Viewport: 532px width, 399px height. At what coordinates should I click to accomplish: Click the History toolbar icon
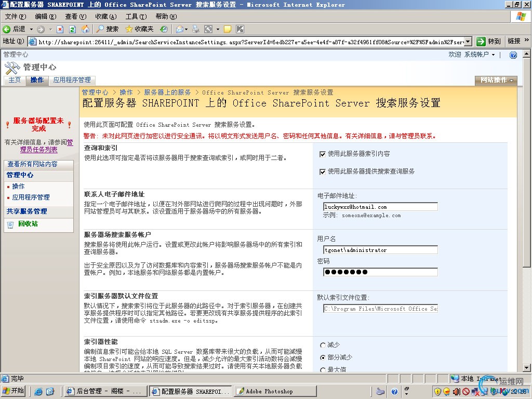click(x=164, y=29)
